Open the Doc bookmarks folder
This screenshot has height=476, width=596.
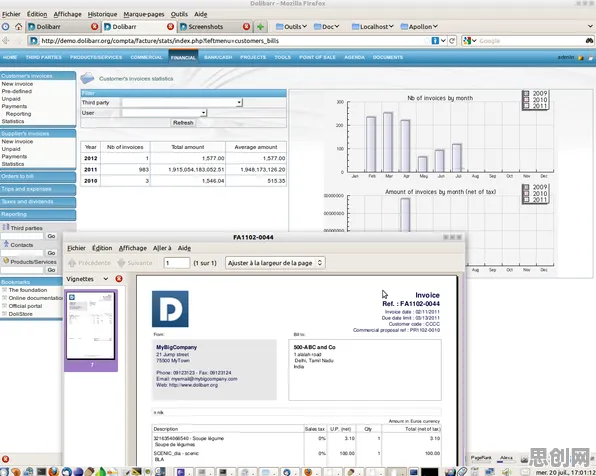click(x=327, y=27)
